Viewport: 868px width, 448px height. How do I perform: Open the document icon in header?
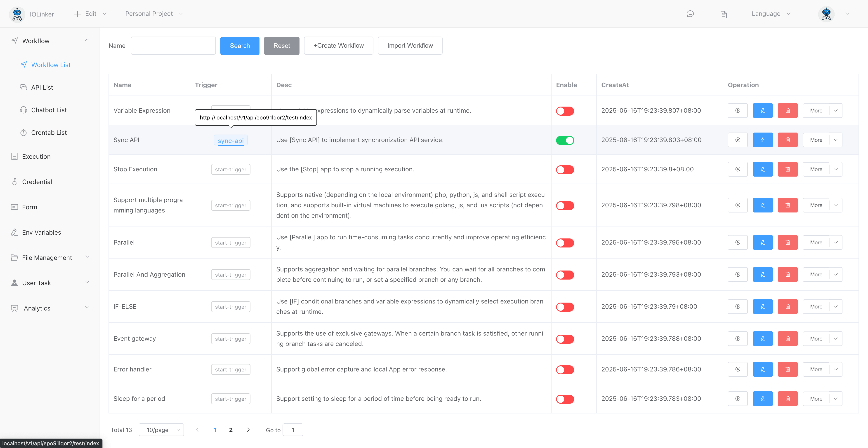click(x=723, y=14)
